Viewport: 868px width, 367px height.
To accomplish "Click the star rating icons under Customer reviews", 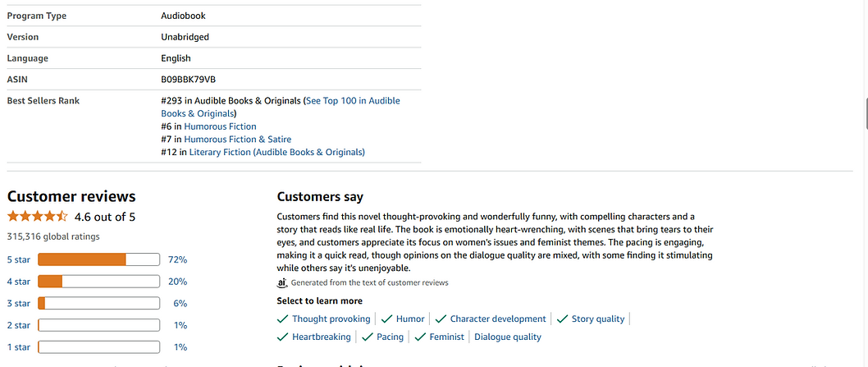I will (38, 217).
